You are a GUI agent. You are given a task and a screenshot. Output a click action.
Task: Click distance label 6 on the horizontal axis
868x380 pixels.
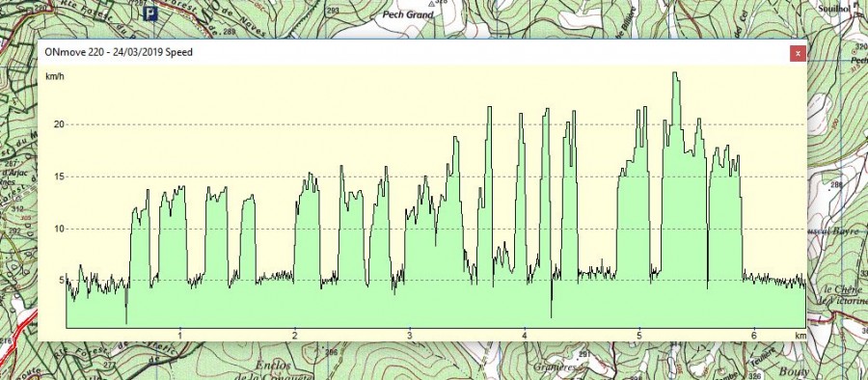coord(753,336)
